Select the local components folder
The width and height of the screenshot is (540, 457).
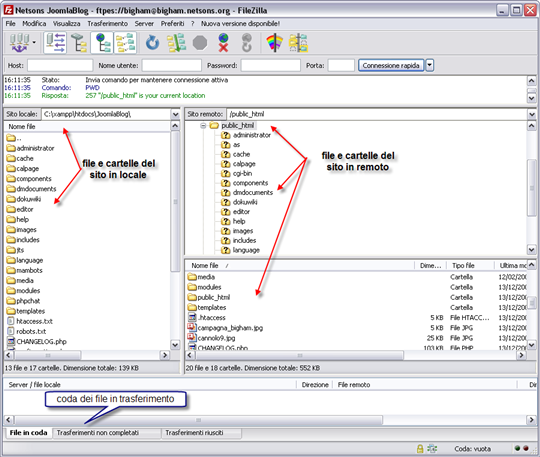(34, 179)
